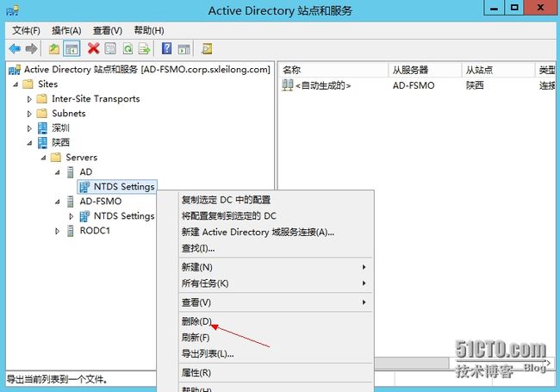The width and height of the screenshot is (560, 392).
Task: Choose 刷新(F) from the context menu
Action: coord(276,338)
